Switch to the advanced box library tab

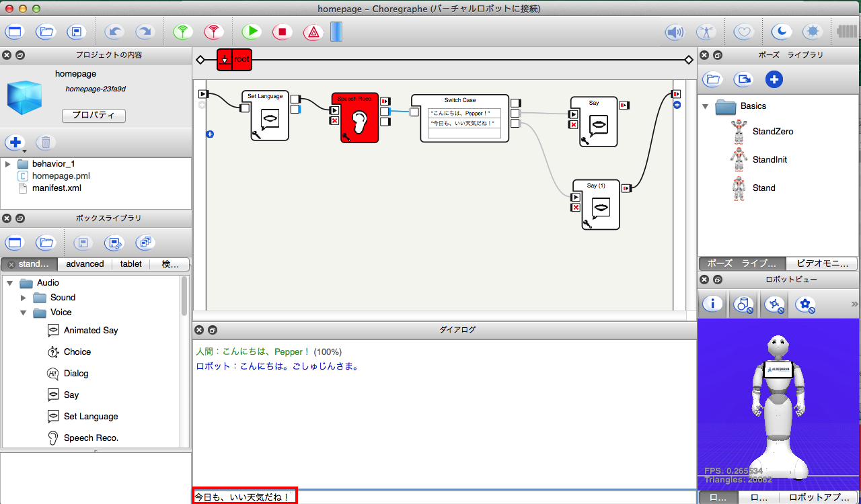[x=85, y=264]
